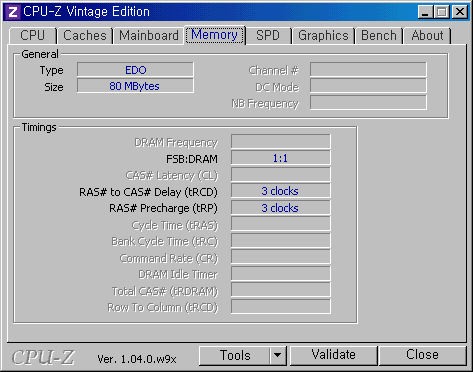Screen dimensions: 473x372
Task: Click the Close button at bottom
Action: (422, 355)
